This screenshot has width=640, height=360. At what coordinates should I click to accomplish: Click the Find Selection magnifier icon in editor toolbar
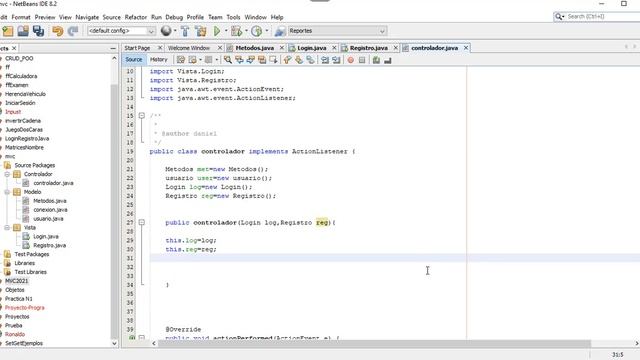pos(228,60)
